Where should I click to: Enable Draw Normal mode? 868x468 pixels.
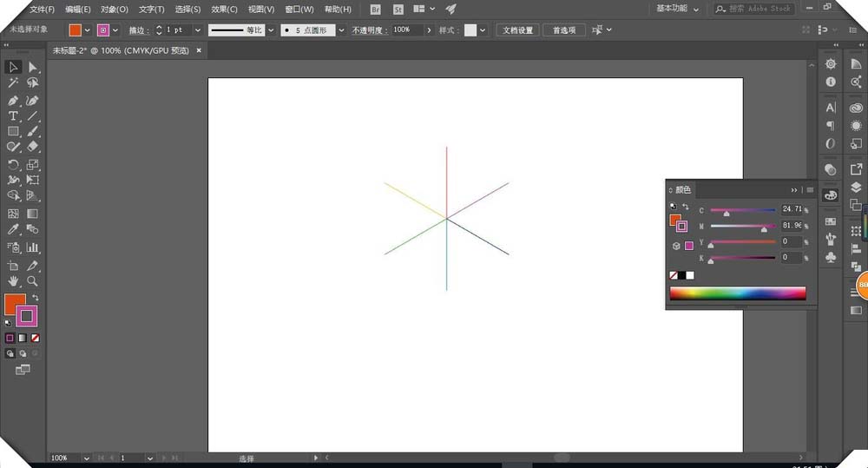pyautogui.click(x=10, y=353)
